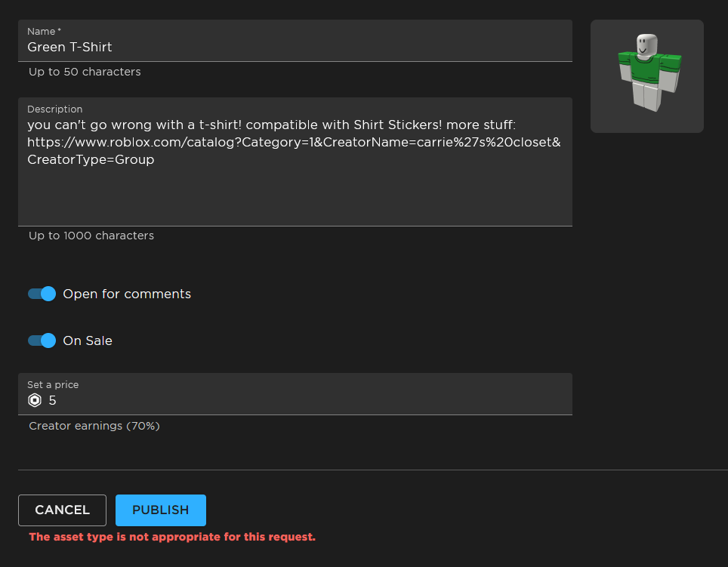The image size is (728, 567).
Task: Publish the Green T-Shirt
Action: [161, 510]
